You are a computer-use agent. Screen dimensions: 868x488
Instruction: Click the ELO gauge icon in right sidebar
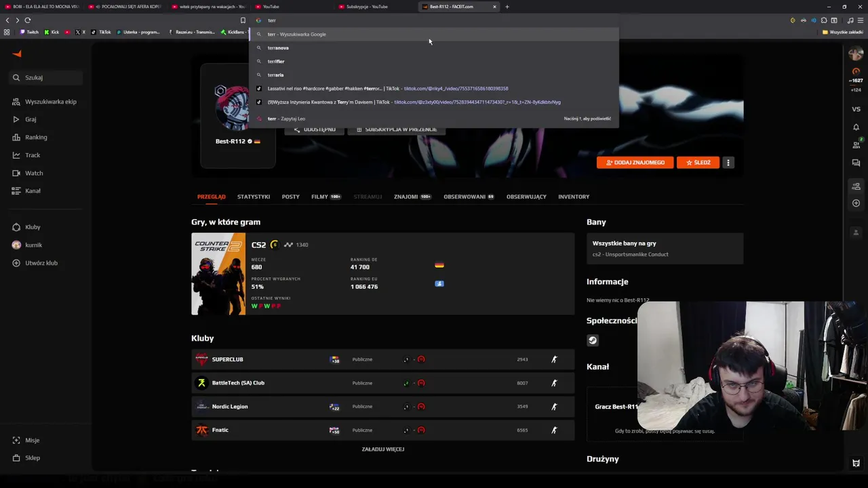(x=856, y=71)
